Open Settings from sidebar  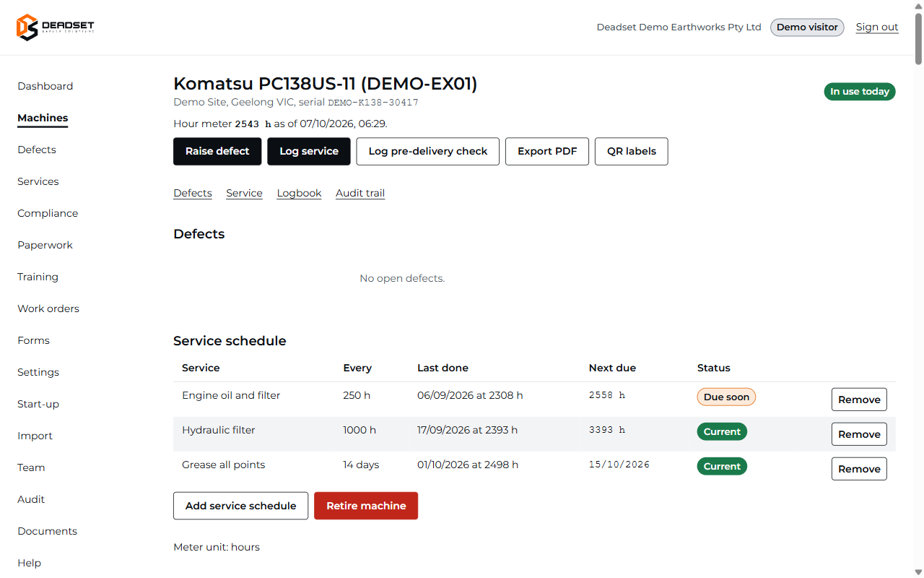[38, 372]
